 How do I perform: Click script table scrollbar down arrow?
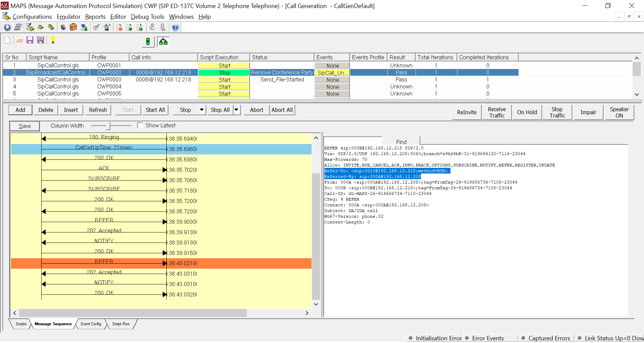[637, 94]
